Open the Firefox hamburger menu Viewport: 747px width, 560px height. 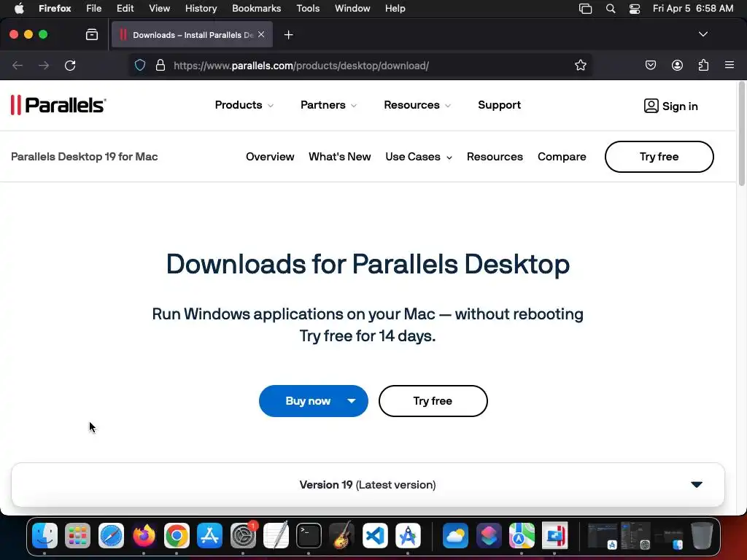[729, 65]
